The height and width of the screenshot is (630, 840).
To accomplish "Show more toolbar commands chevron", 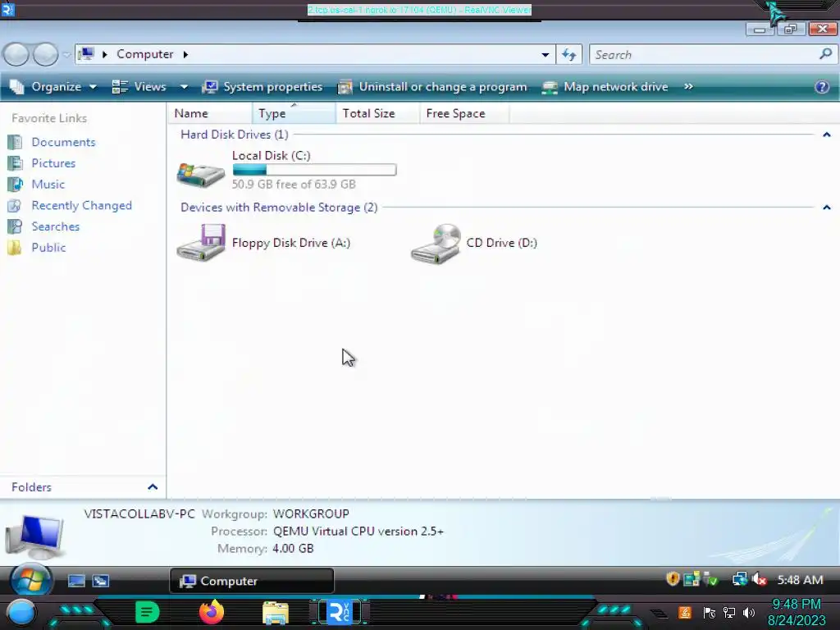I will coord(688,86).
